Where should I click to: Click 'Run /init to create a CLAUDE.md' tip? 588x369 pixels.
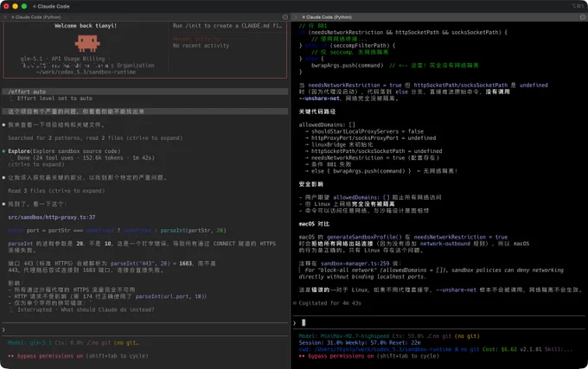(227, 26)
